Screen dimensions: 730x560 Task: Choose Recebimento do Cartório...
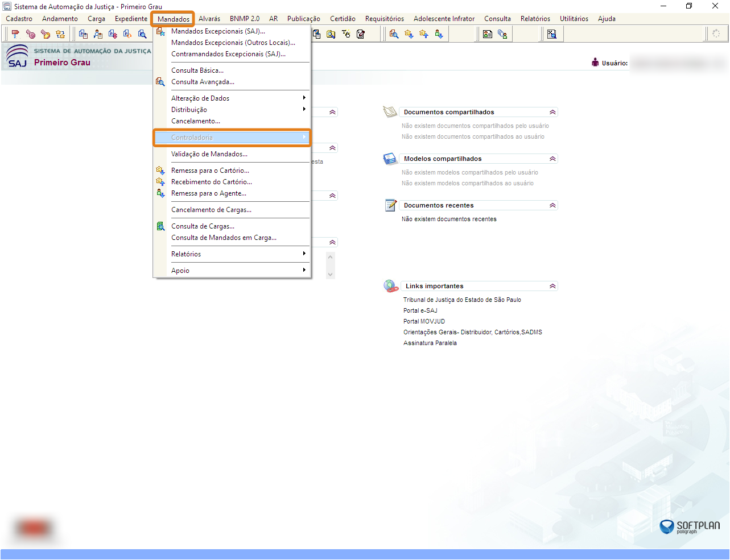click(x=232, y=182)
